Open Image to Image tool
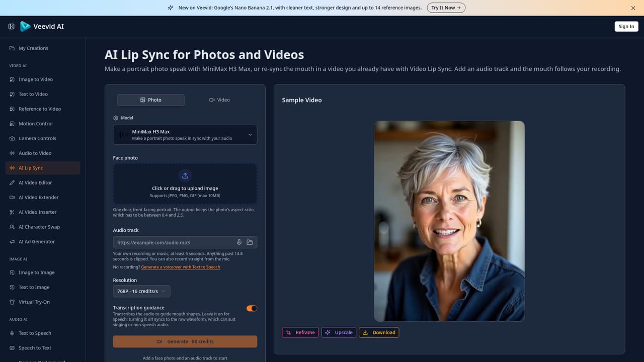The width and height of the screenshot is (644, 362). (x=43, y=273)
